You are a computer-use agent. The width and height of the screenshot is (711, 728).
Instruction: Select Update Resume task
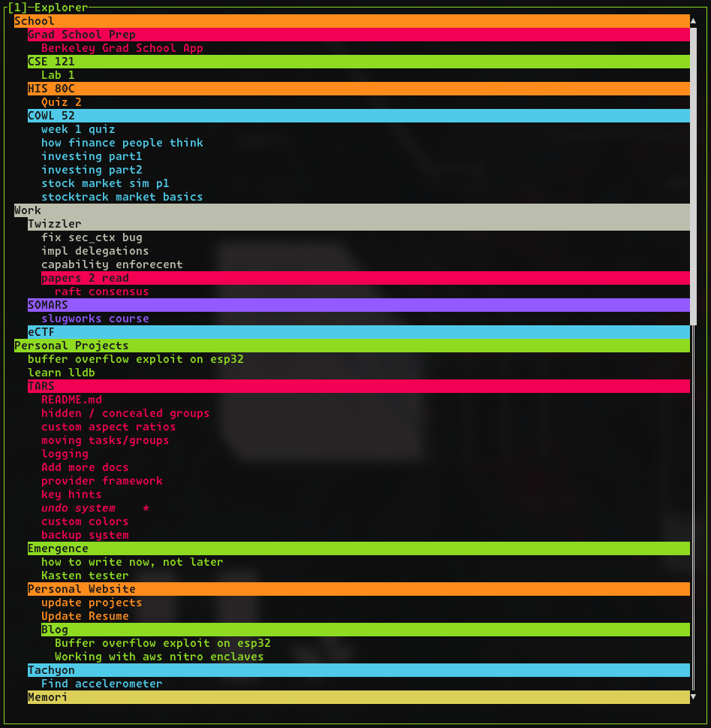pyautogui.click(x=85, y=616)
